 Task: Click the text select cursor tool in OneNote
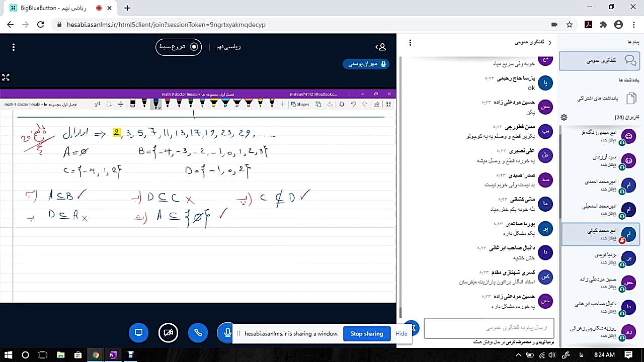point(98,104)
